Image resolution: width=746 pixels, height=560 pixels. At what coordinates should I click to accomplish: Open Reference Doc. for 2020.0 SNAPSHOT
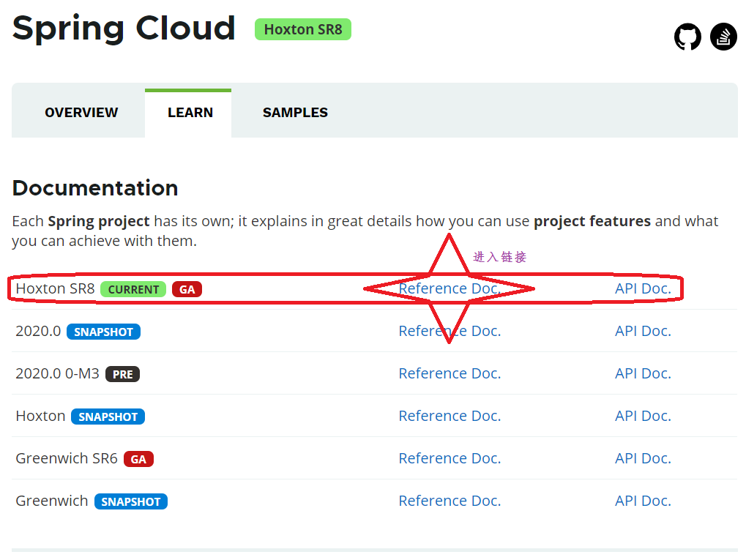pos(450,331)
